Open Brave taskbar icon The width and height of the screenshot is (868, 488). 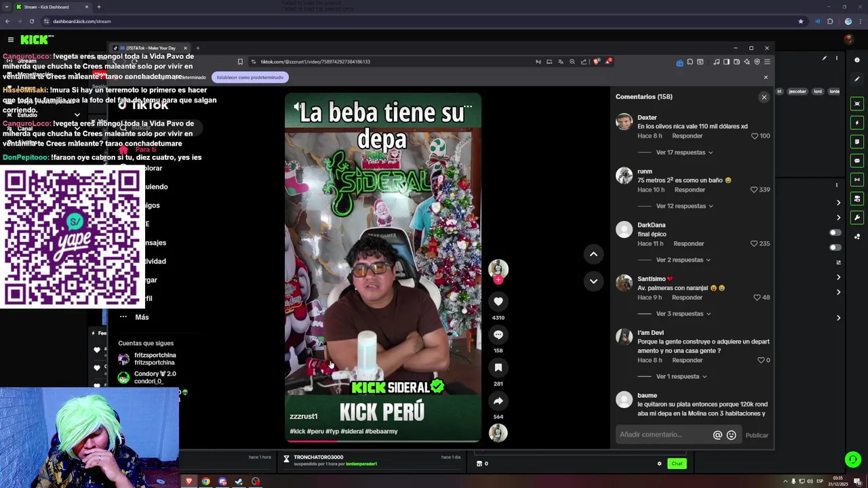(x=189, y=482)
